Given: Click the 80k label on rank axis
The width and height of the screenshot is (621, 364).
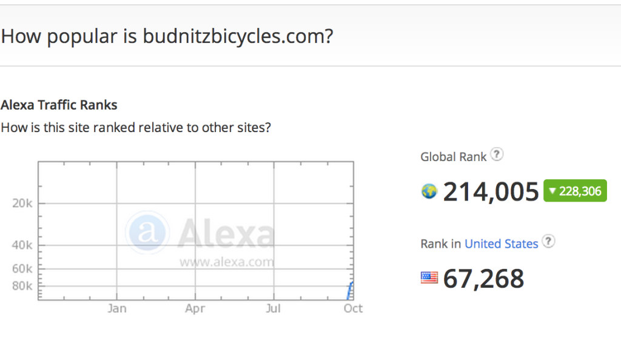Looking at the screenshot, I should [22, 286].
